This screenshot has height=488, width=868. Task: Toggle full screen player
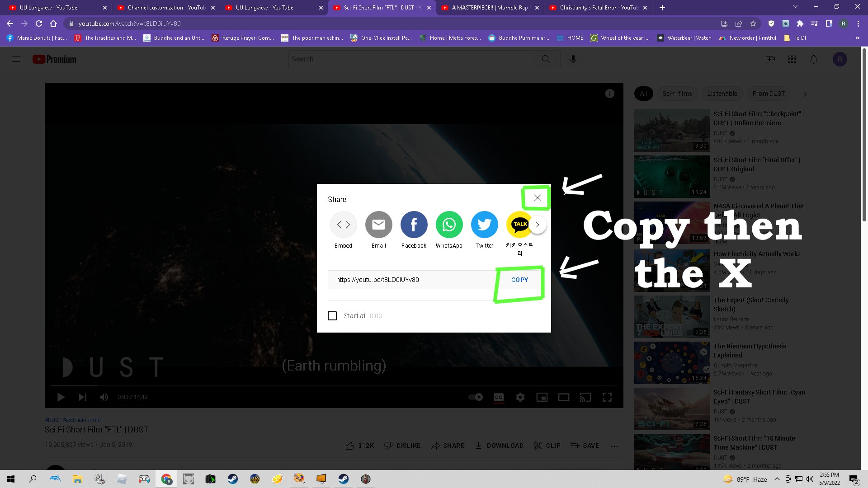pyautogui.click(x=607, y=397)
